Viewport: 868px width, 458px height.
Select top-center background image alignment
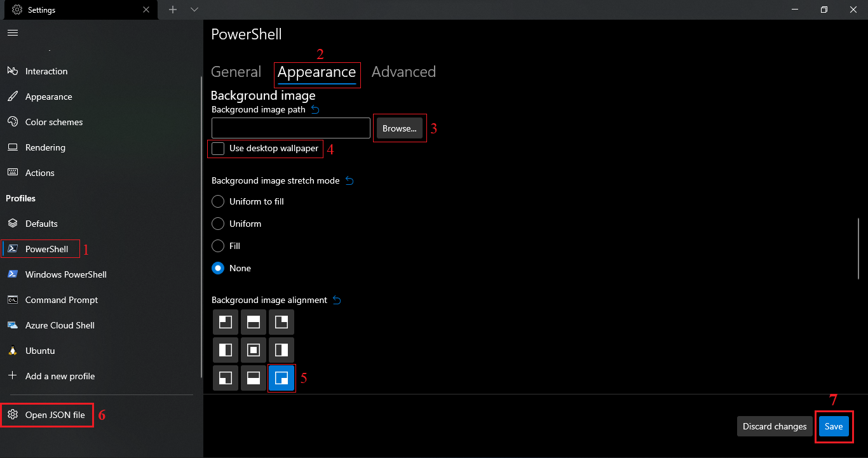pyautogui.click(x=254, y=322)
